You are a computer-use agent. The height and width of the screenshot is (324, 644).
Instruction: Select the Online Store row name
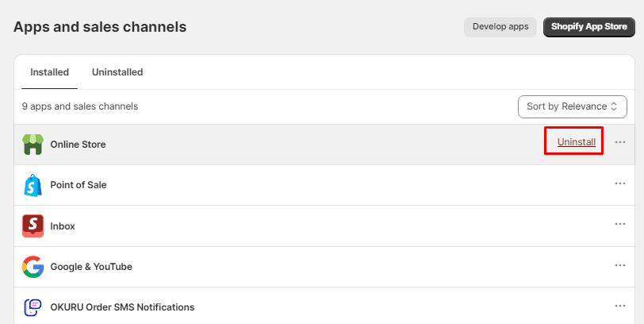tap(78, 145)
